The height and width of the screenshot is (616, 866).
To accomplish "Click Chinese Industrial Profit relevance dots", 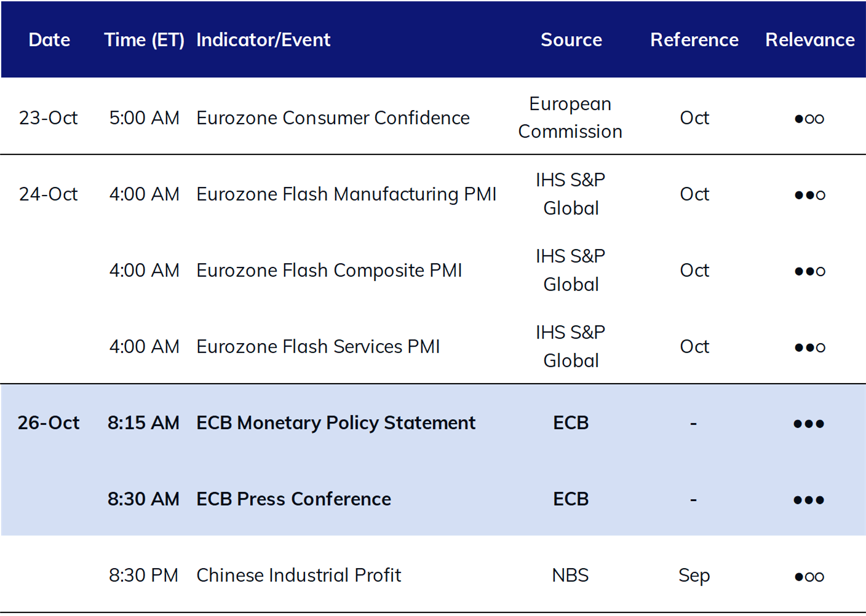I will click(809, 577).
